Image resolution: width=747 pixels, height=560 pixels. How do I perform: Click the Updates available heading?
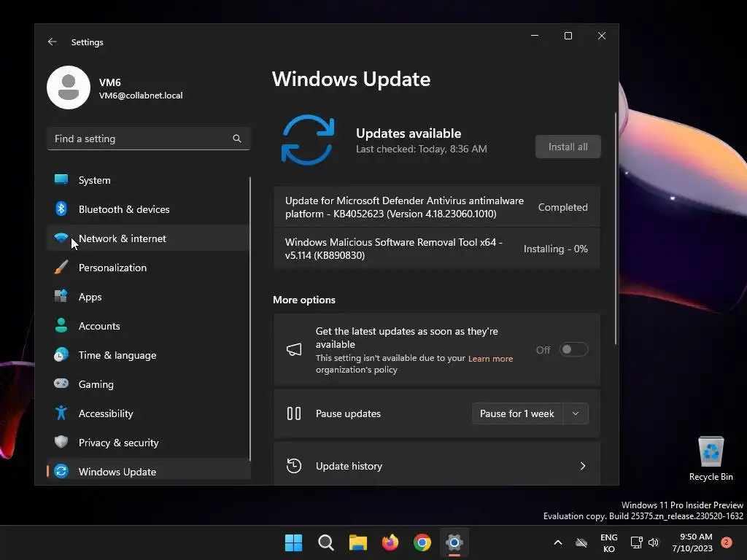click(409, 133)
